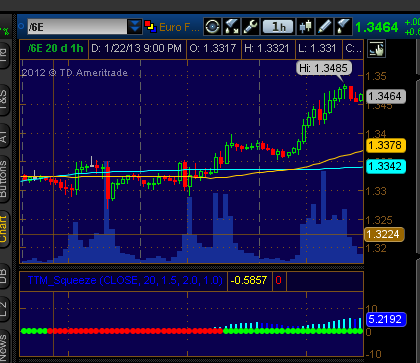Viewport: 420px width, 363px height.
Task: Click the TTM_Squeeze study title
Action: click(125, 280)
